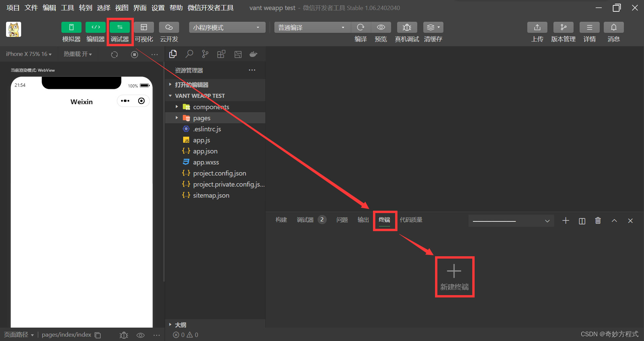Open the 小程序模式 mode dropdown
The image size is (644, 341).
click(x=227, y=27)
